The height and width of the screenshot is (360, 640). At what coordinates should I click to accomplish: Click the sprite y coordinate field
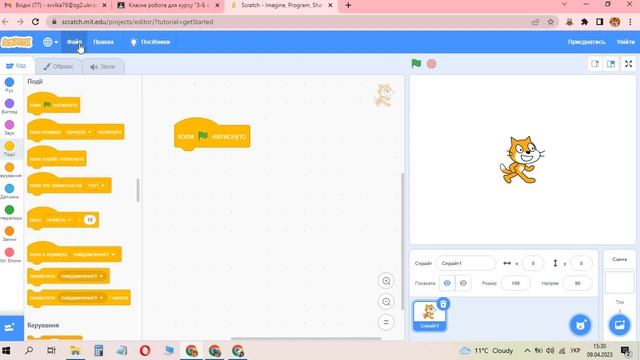pos(581,263)
